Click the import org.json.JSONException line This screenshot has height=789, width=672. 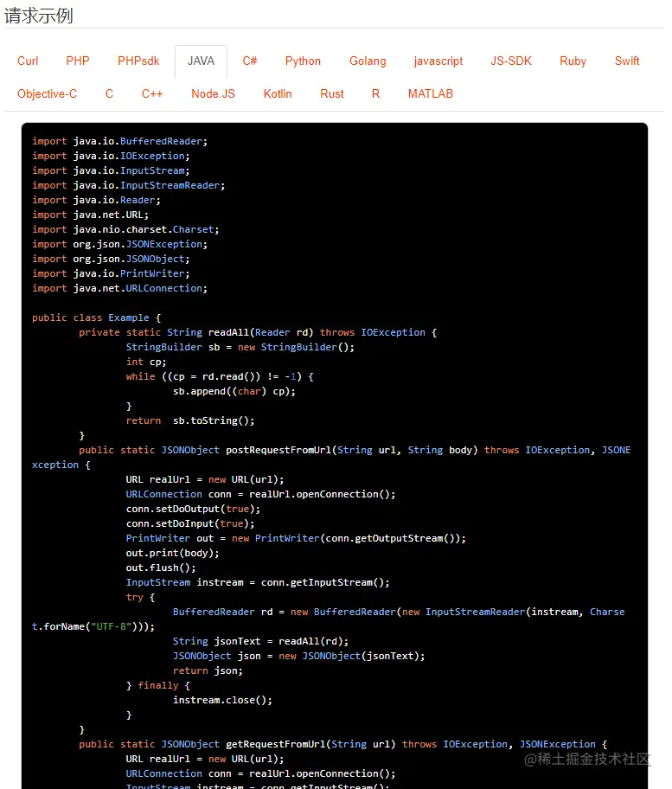pyautogui.click(x=119, y=244)
